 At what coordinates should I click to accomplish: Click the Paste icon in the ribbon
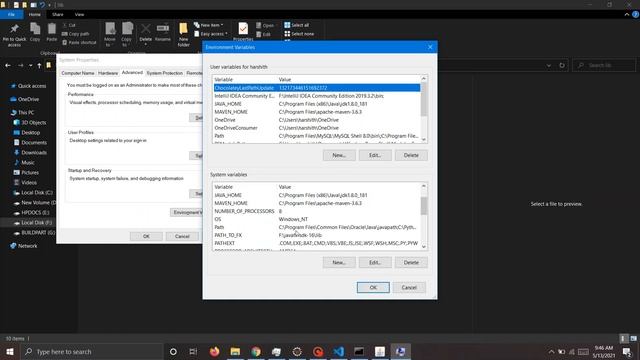pos(51,32)
